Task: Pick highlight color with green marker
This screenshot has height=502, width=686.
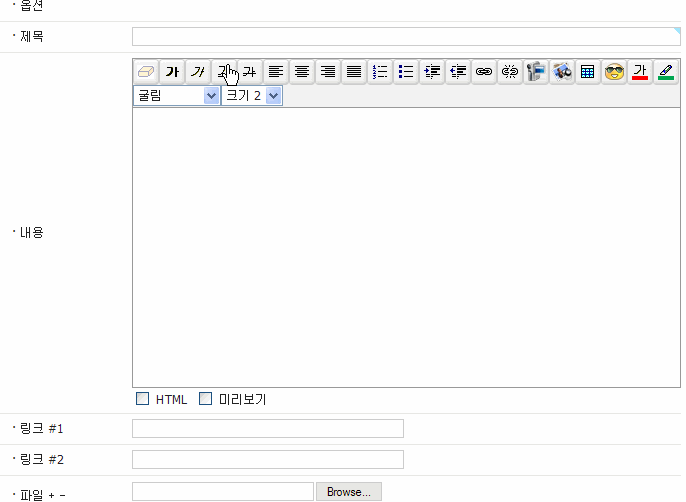Action: click(666, 71)
